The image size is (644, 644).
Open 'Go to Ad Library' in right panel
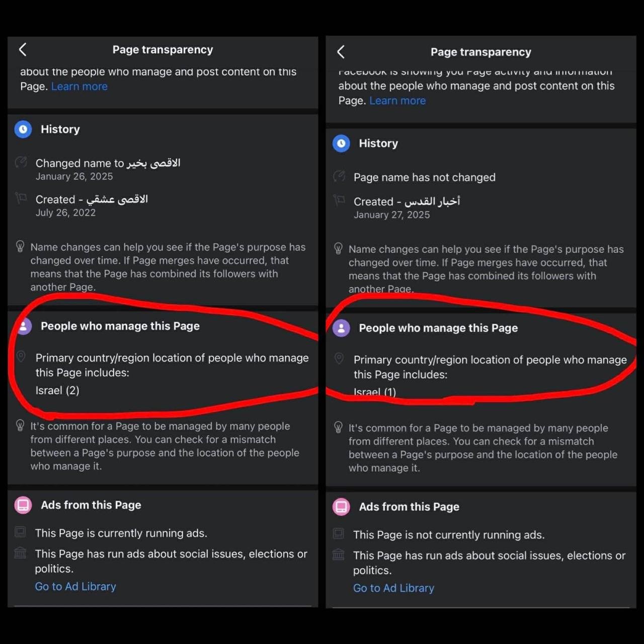[x=393, y=588]
